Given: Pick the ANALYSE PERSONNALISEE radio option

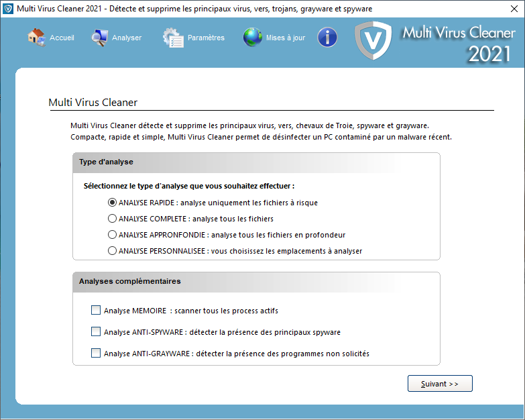Looking at the screenshot, I should pos(113,251).
